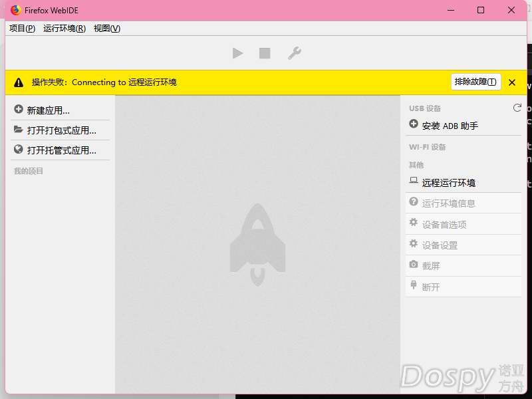Minimize the Firefox WebIDE window
This screenshot has width=532, height=399.
451,10
